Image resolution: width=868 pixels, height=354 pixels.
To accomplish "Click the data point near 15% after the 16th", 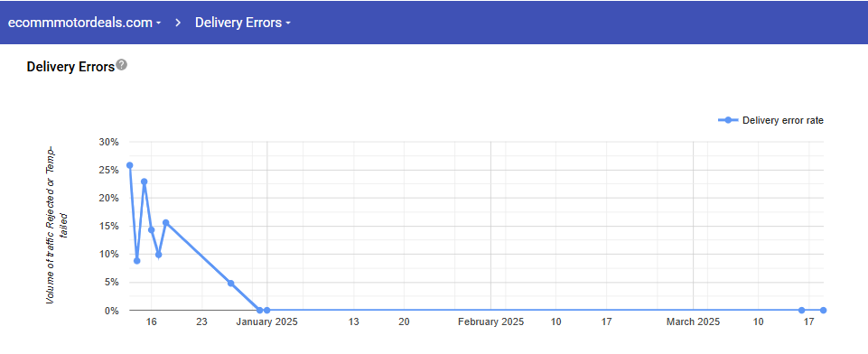I will click(x=165, y=222).
